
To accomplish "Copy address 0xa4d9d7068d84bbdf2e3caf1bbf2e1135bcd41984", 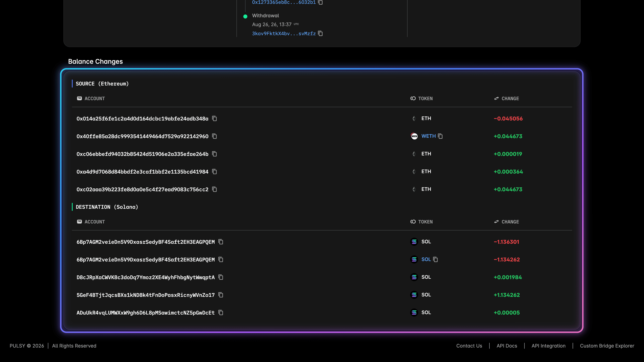I will tap(215, 172).
